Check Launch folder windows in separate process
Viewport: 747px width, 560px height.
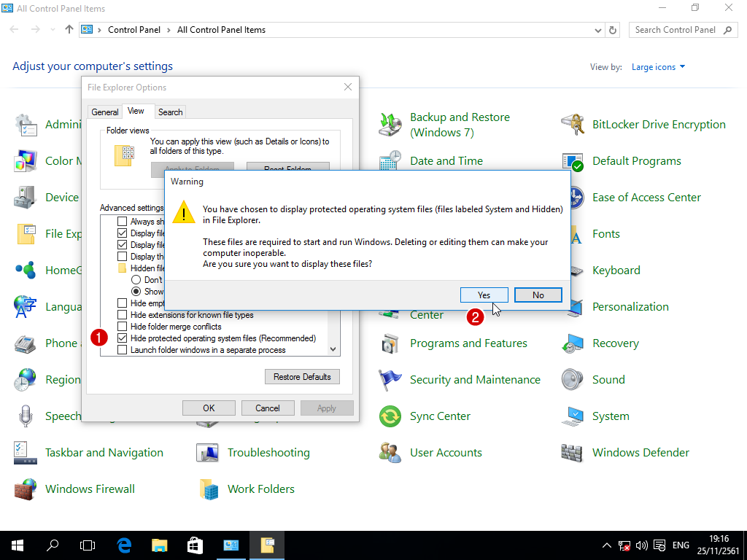click(123, 350)
